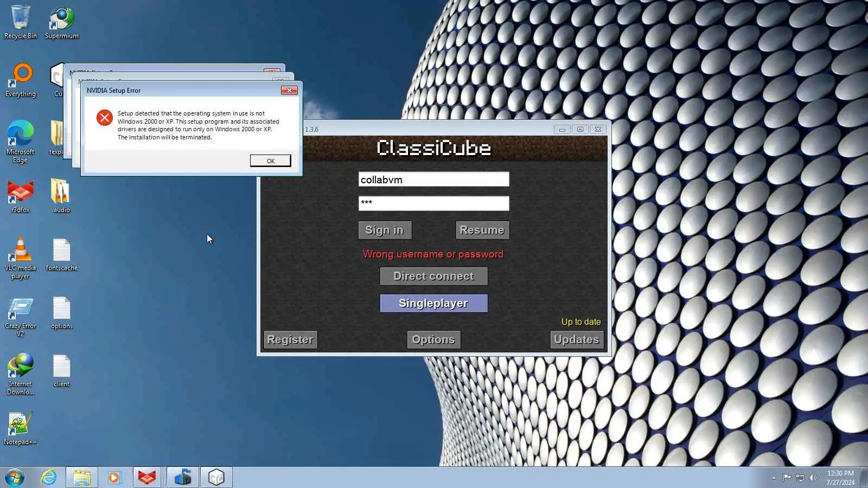
Task: Select the Microsoft Edge desktop shortcut
Action: [x=21, y=142]
